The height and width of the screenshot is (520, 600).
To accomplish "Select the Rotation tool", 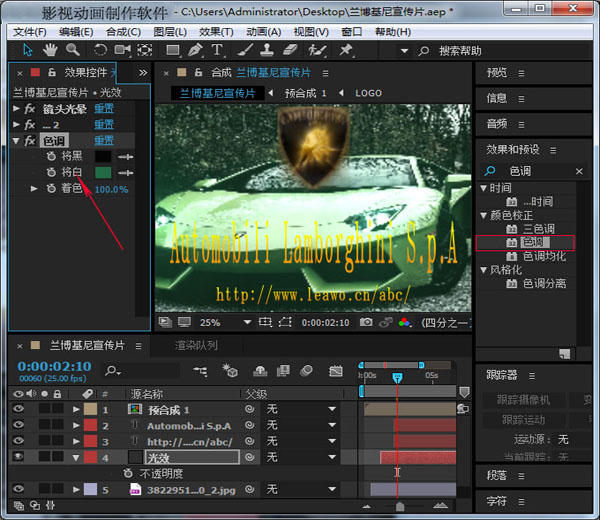I will (100, 50).
